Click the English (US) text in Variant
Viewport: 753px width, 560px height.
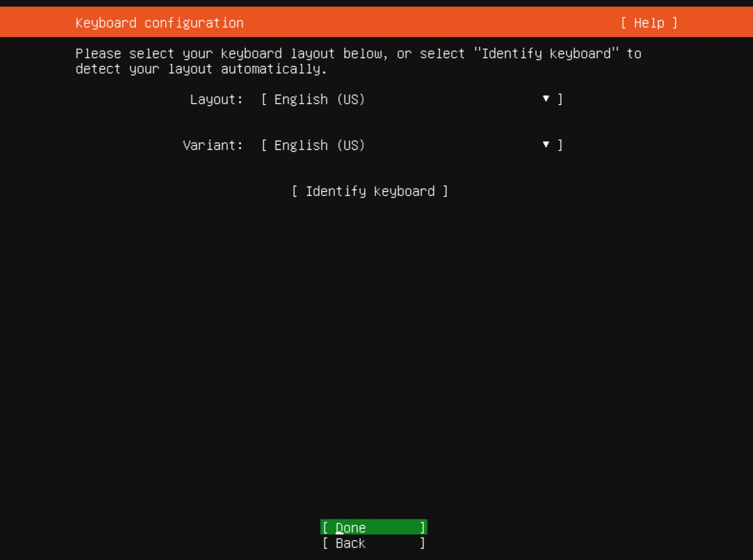click(320, 145)
